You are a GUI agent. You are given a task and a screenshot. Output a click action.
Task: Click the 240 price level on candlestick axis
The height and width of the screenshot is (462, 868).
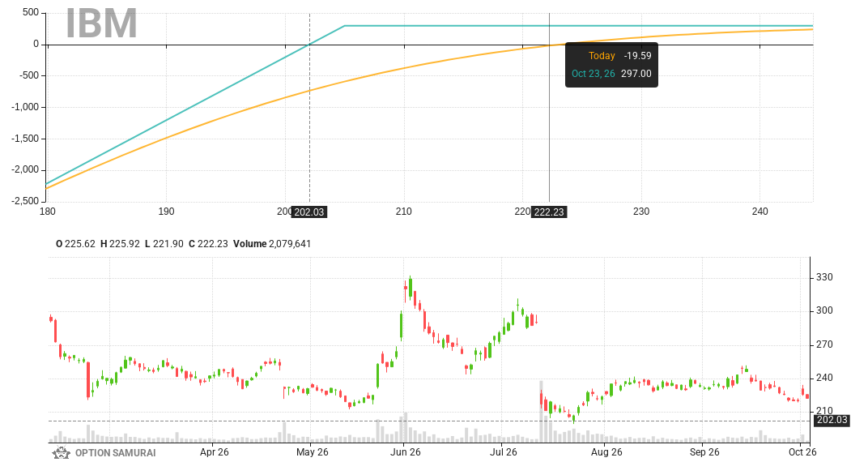(824, 378)
